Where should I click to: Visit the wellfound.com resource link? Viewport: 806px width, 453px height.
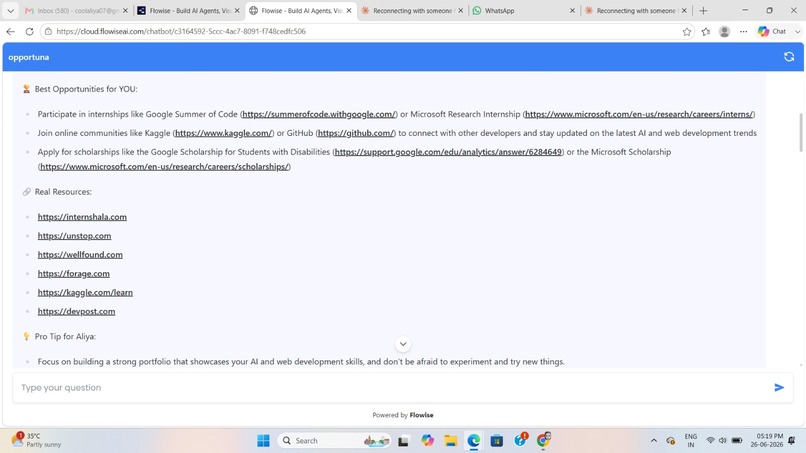coord(80,255)
